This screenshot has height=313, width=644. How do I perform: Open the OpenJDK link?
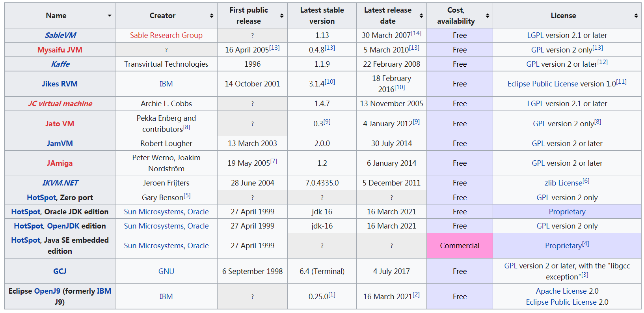tap(63, 226)
